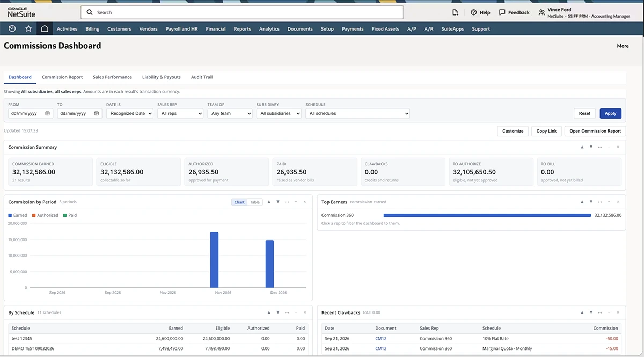Minimize the Recent Clawbacks panel
The width and height of the screenshot is (644, 357).
[x=609, y=312]
